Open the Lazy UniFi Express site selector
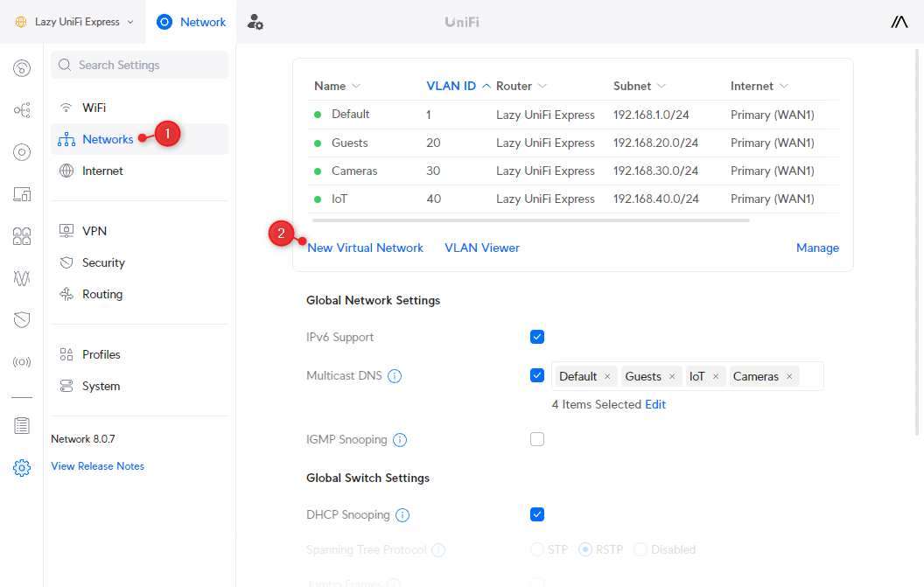 pos(73,22)
